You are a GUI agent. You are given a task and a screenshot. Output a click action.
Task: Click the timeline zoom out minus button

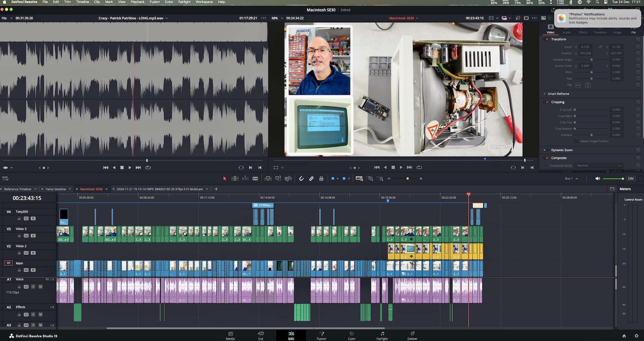389,179
